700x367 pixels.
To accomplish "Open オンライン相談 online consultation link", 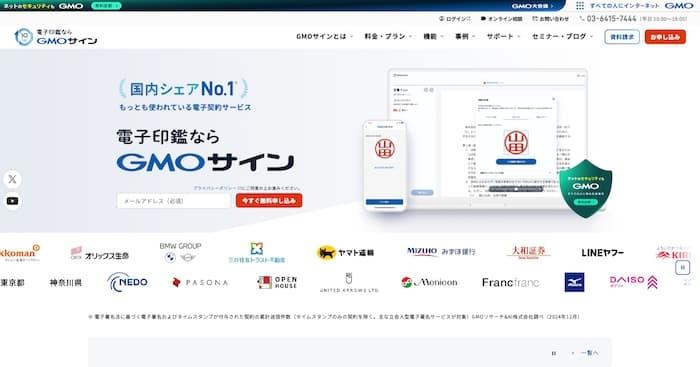I will click(x=501, y=19).
